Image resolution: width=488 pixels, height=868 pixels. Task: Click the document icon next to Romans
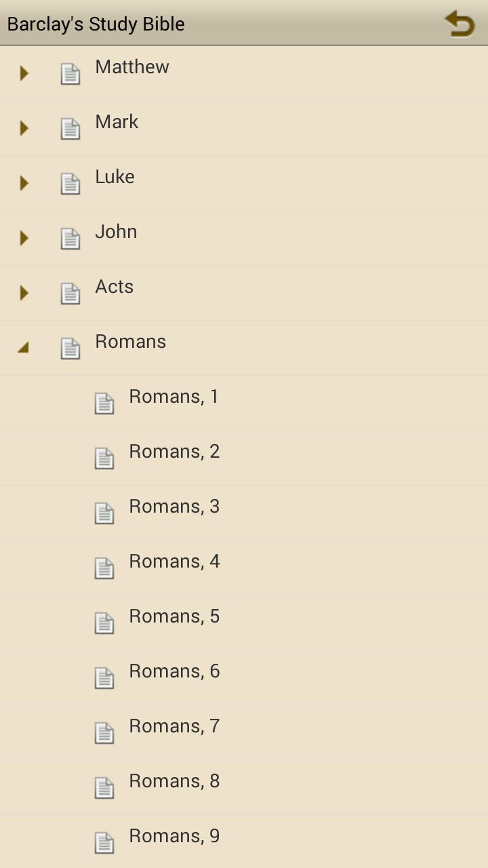(70, 347)
